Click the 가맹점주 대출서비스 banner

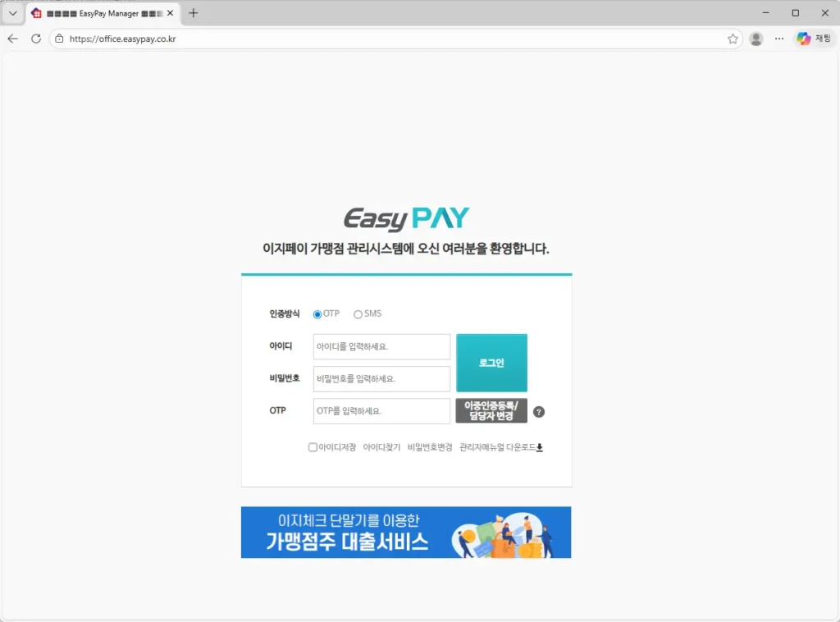[406, 532]
